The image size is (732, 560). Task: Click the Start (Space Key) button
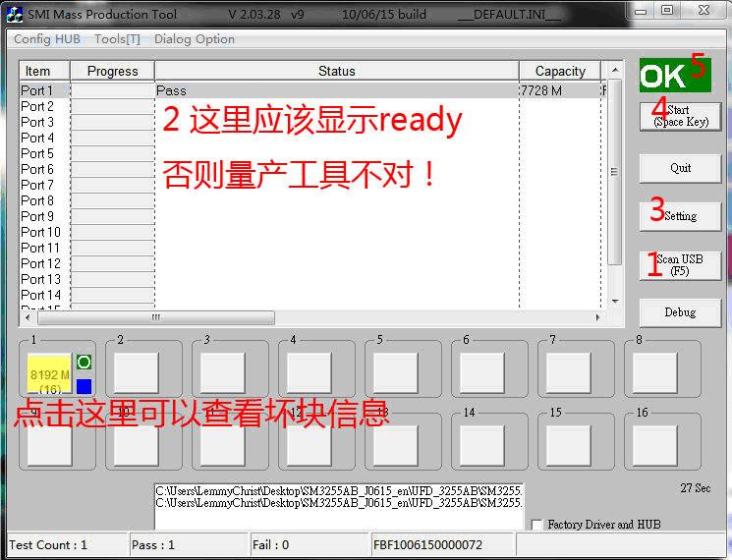[680, 116]
